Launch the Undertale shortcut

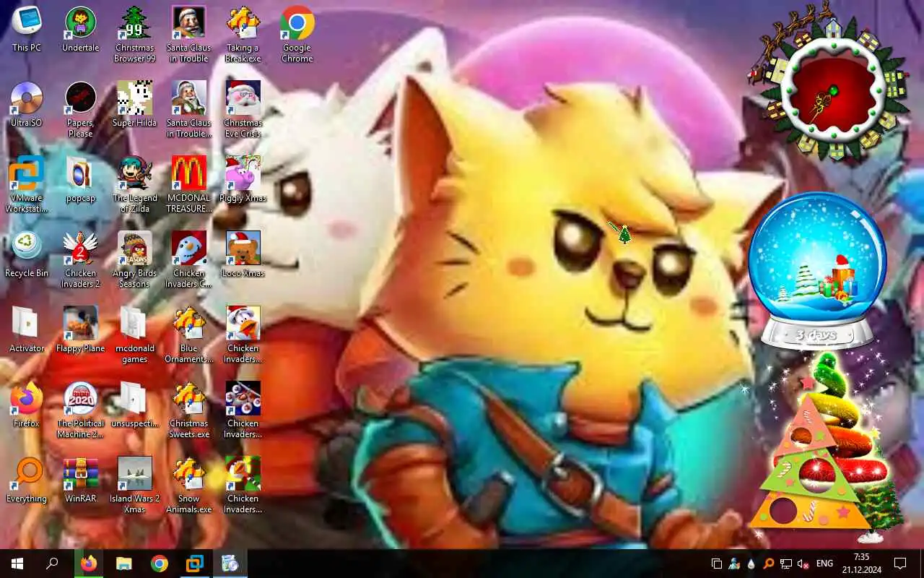(81, 30)
